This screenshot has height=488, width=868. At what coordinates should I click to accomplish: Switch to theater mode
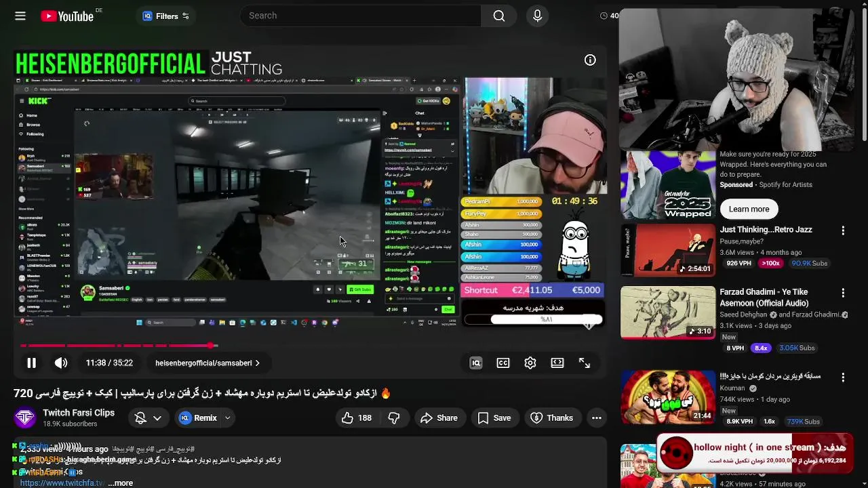pos(557,363)
